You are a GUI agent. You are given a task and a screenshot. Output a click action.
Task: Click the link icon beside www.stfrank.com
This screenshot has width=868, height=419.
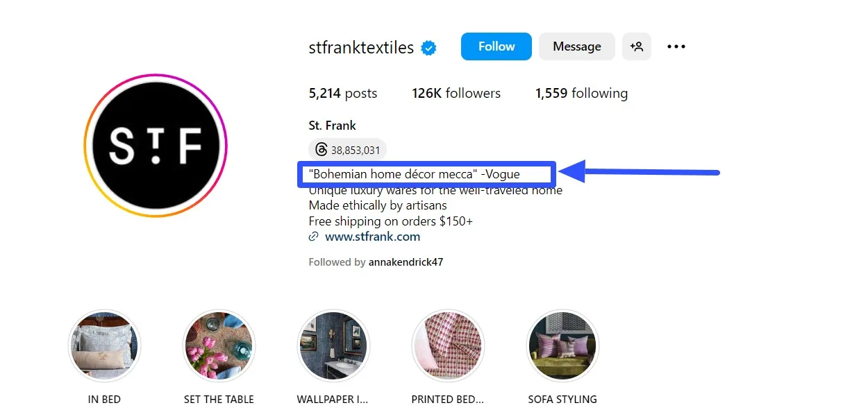tap(313, 237)
